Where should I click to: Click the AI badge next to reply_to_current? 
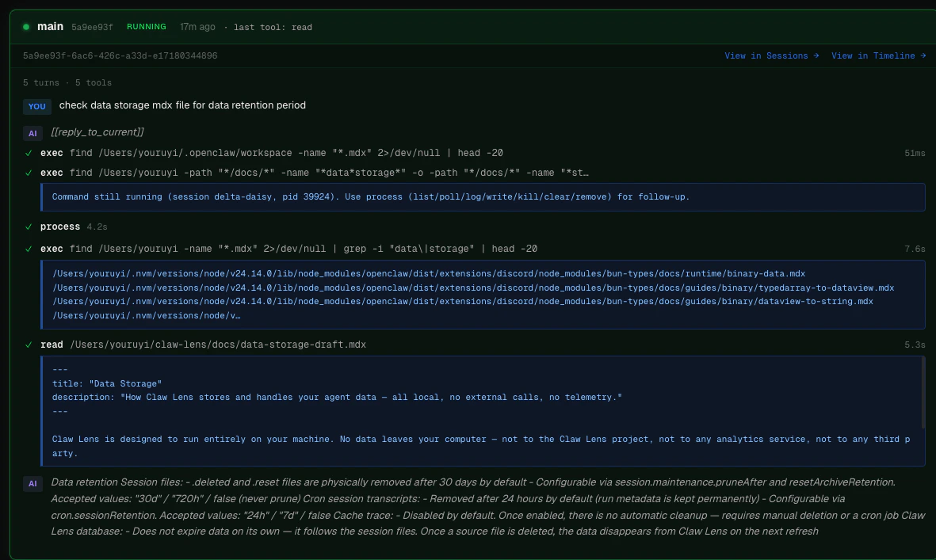[32, 133]
